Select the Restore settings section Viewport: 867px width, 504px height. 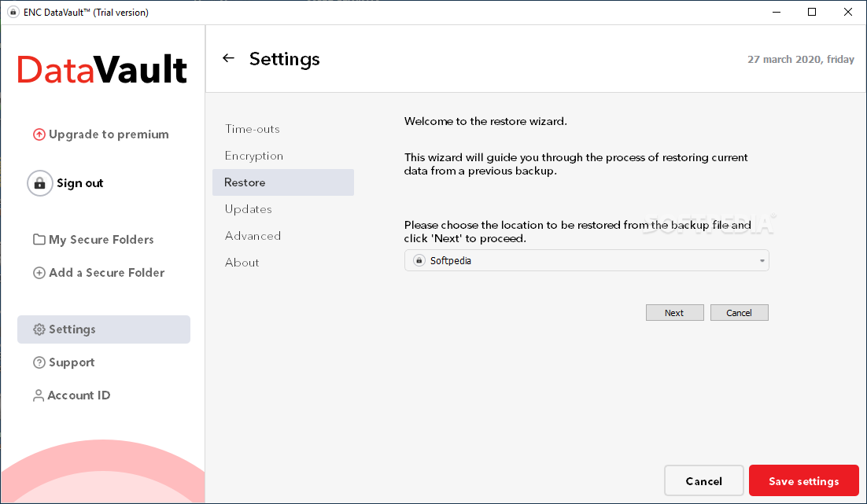point(283,182)
